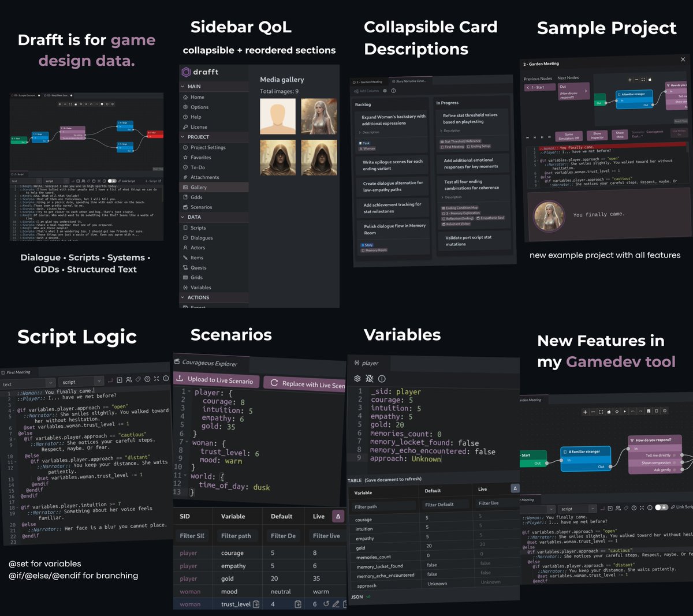Click the play icon in Script Logic toolbar
This screenshot has width=693, height=616.
pyautogui.click(x=120, y=380)
